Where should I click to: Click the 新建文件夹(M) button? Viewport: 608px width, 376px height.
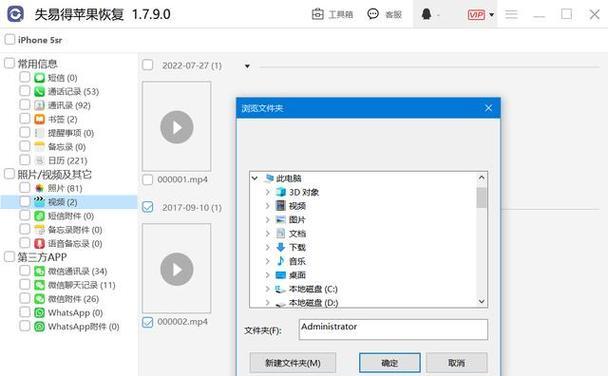(293, 363)
